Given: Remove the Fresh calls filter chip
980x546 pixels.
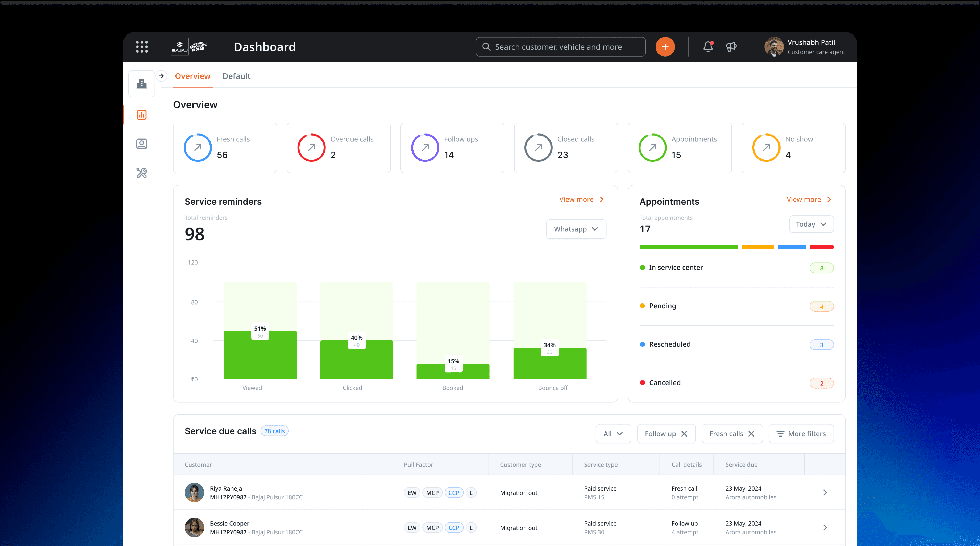Looking at the screenshot, I should [751, 434].
